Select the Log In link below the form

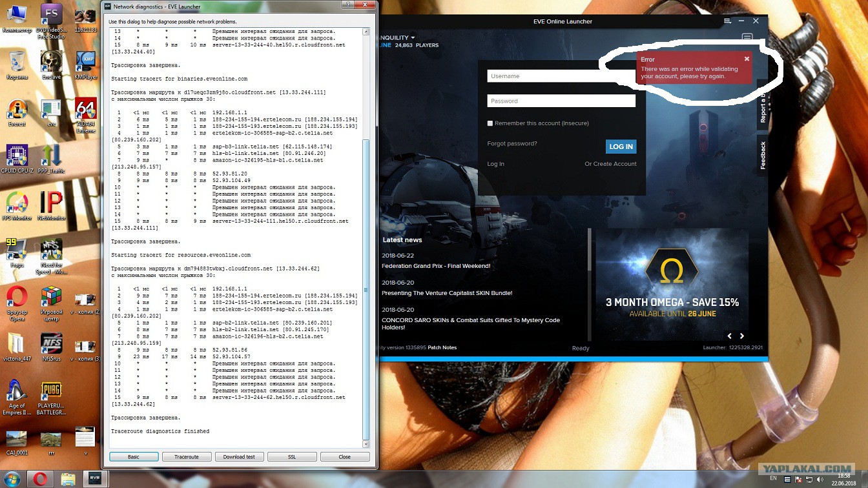pos(496,164)
